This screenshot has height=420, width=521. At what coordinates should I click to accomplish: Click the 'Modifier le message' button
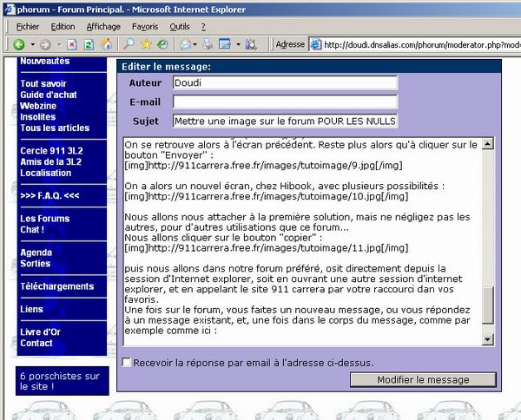[x=423, y=379]
